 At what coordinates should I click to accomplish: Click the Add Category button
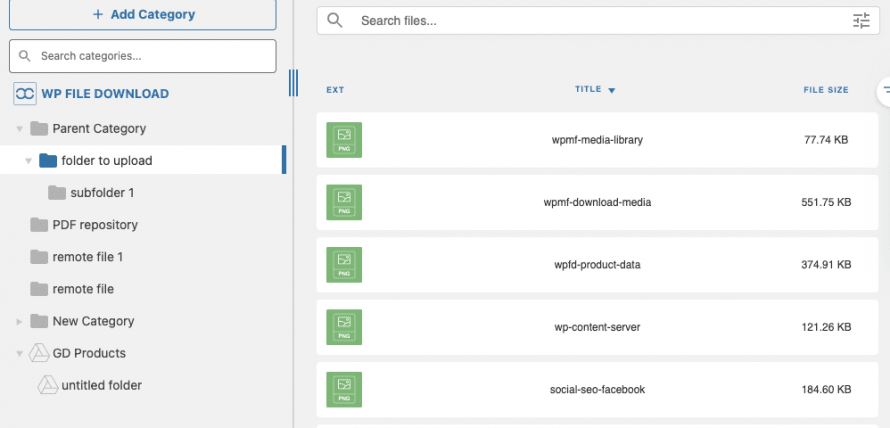[x=143, y=15]
